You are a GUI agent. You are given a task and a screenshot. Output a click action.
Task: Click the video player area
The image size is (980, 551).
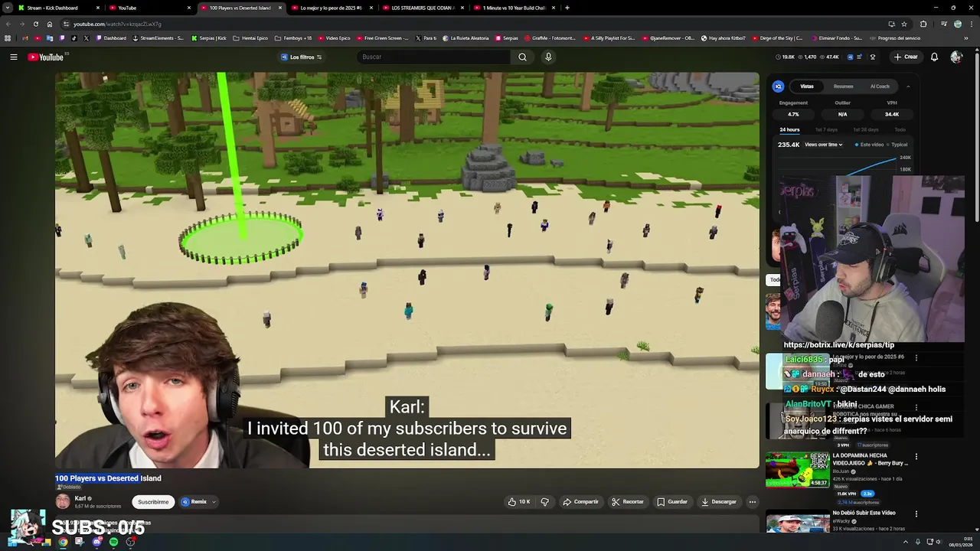click(x=407, y=270)
